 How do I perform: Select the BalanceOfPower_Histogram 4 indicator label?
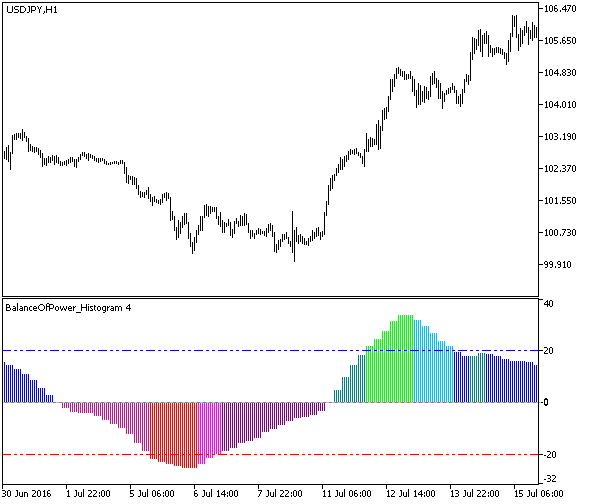tap(68, 308)
